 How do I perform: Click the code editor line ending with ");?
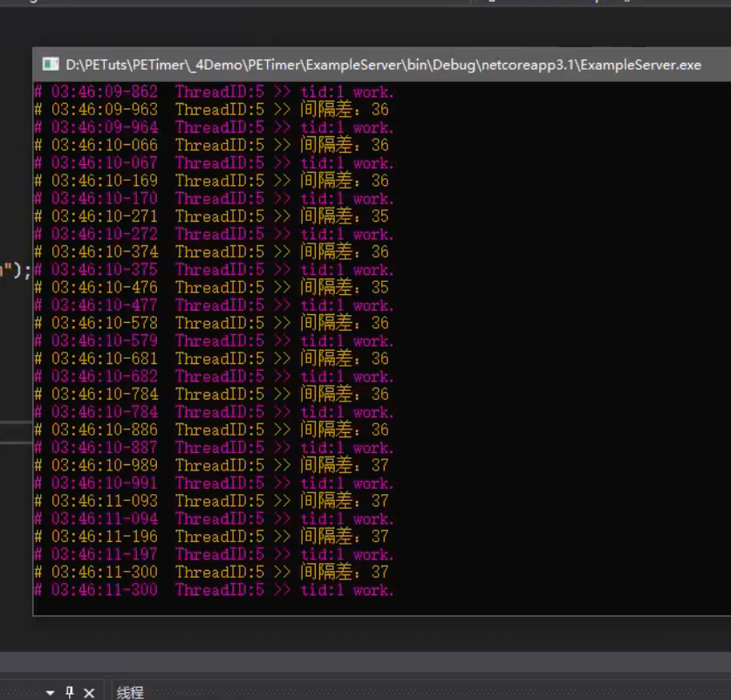16,271
